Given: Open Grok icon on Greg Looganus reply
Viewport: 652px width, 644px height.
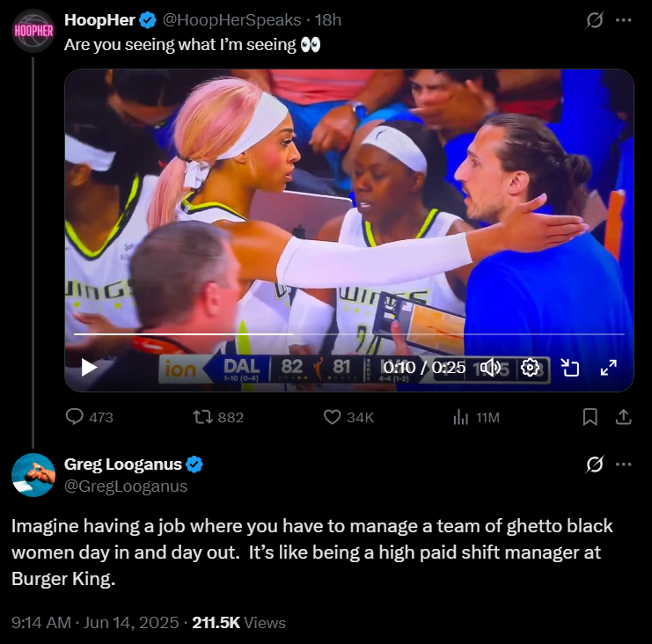Looking at the screenshot, I should point(595,465).
